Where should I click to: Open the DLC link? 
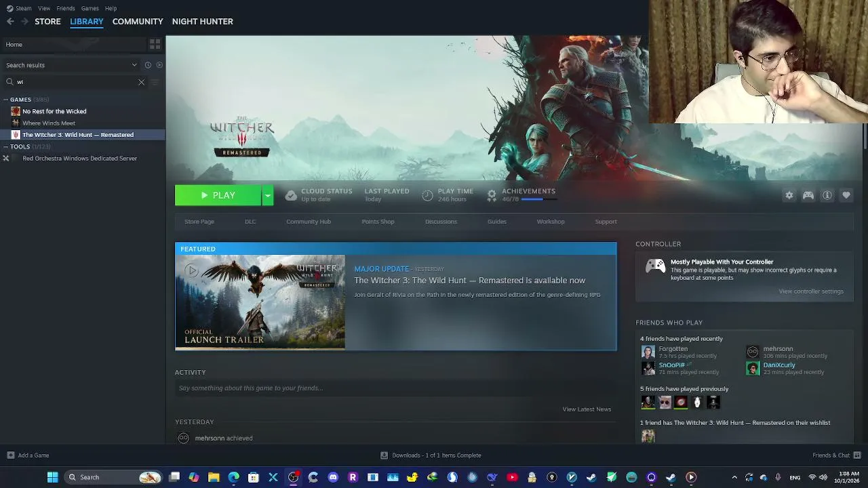click(250, 222)
